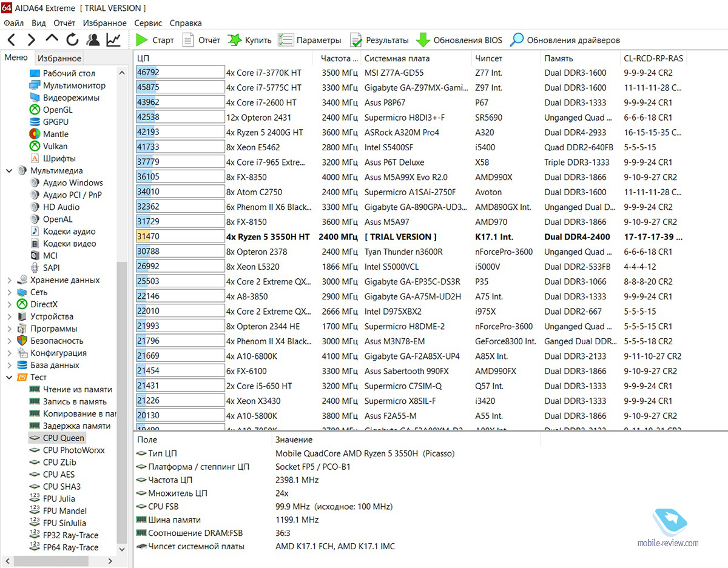728x568 pixels.
Task: Expand the Сеть tree node
Action: (x=9, y=292)
